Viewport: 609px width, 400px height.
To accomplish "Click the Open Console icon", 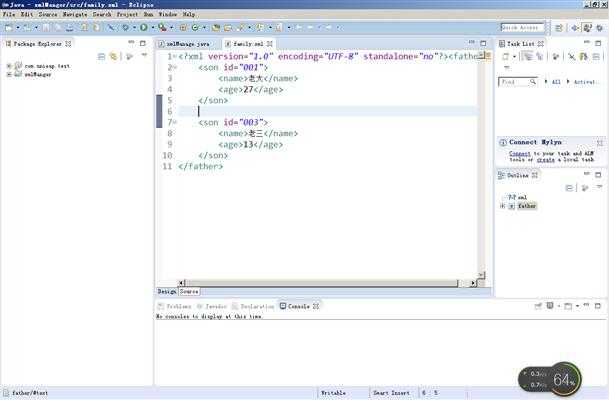I will click(x=568, y=306).
